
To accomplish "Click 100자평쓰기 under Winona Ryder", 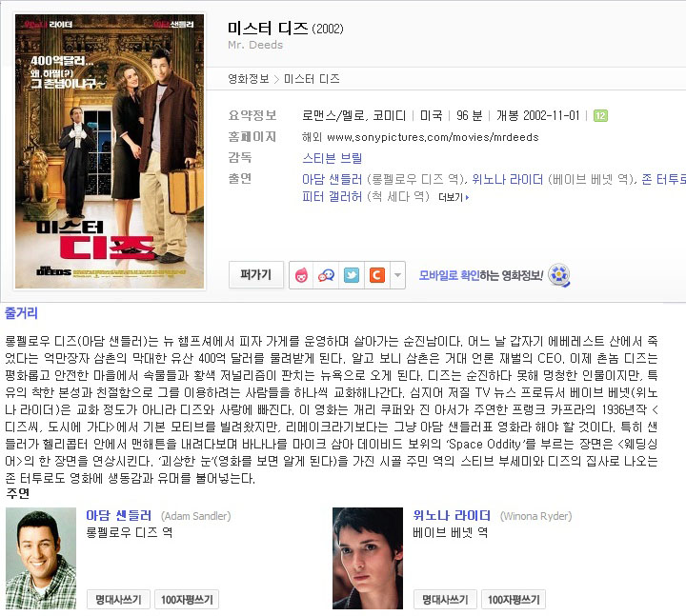I will (x=514, y=600).
